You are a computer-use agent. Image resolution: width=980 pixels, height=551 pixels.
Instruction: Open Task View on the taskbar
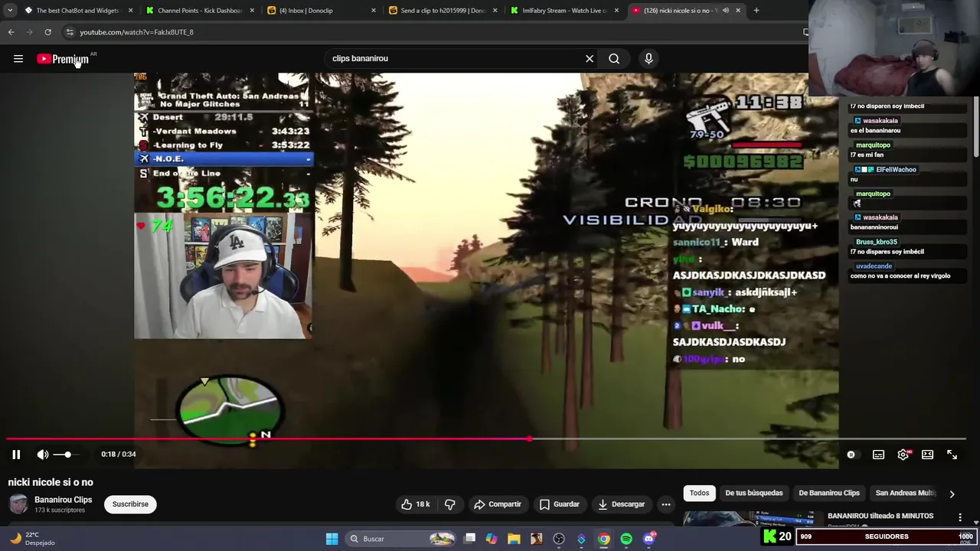[x=469, y=539]
